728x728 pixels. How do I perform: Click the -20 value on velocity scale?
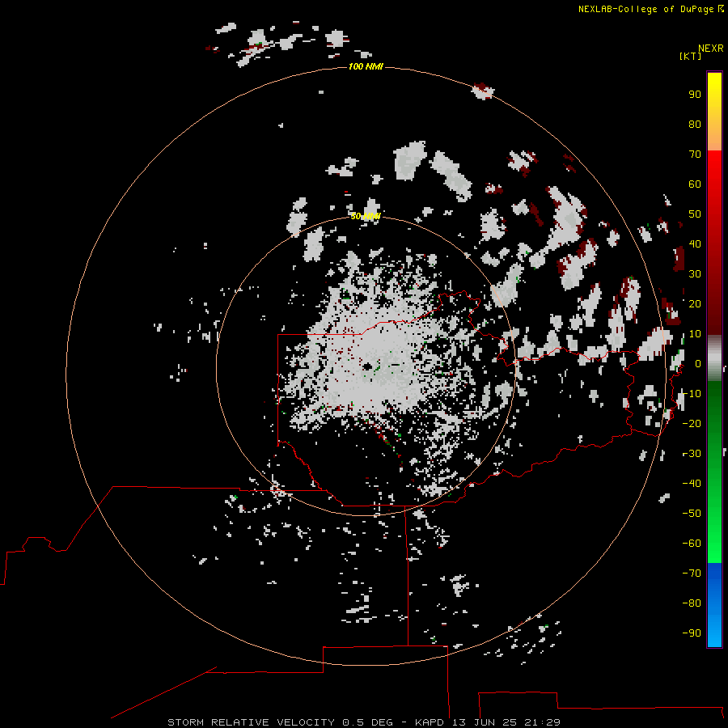(692, 423)
